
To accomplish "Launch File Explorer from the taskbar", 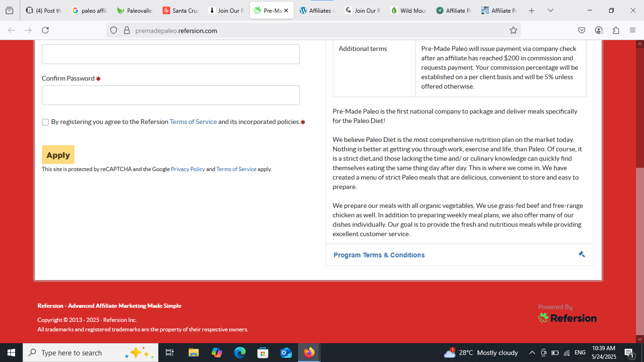I will click(x=193, y=353).
